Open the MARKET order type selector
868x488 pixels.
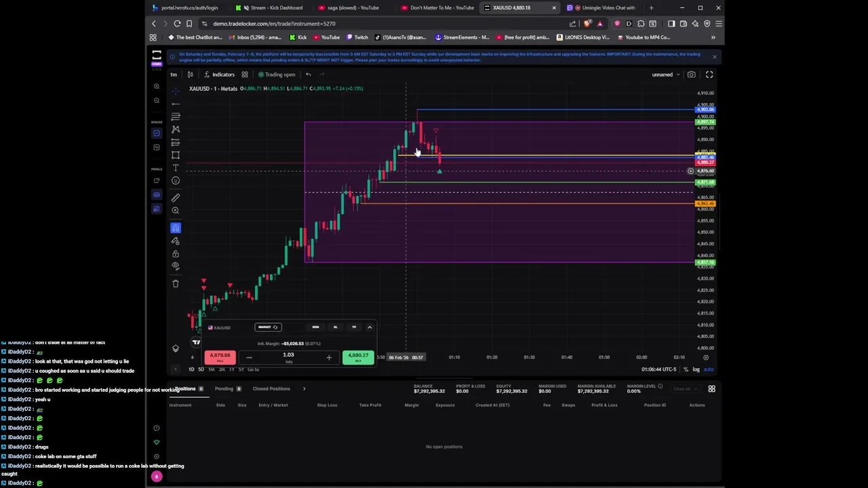click(x=268, y=327)
